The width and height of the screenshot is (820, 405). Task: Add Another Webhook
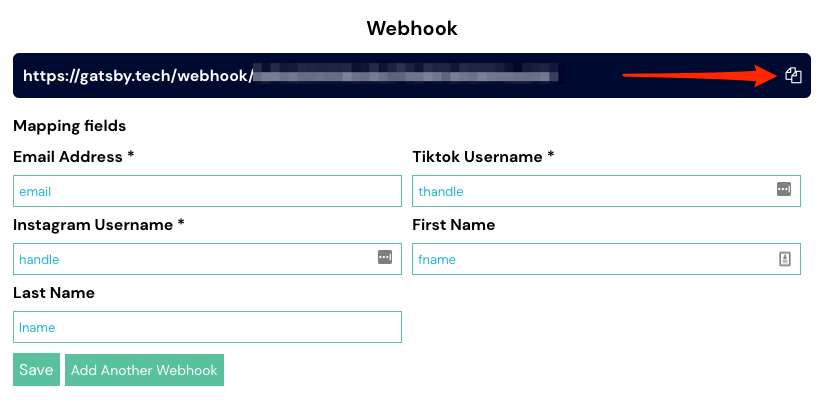[x=144, y=370]
